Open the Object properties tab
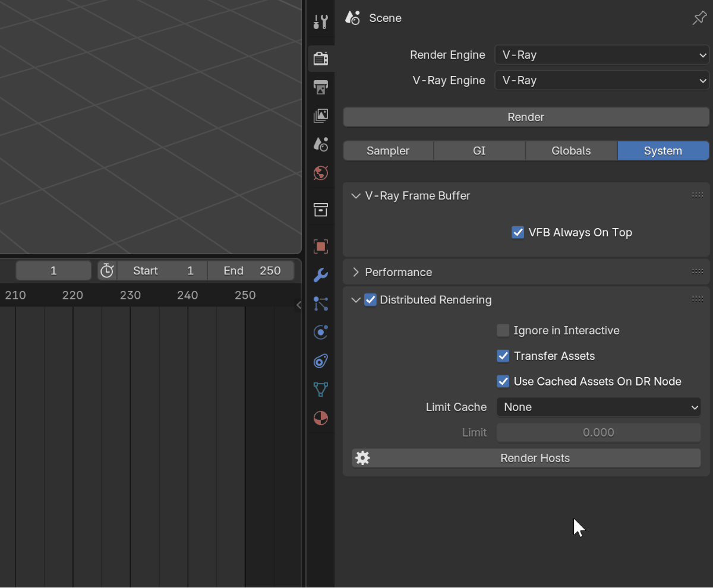 click(320, 246)
